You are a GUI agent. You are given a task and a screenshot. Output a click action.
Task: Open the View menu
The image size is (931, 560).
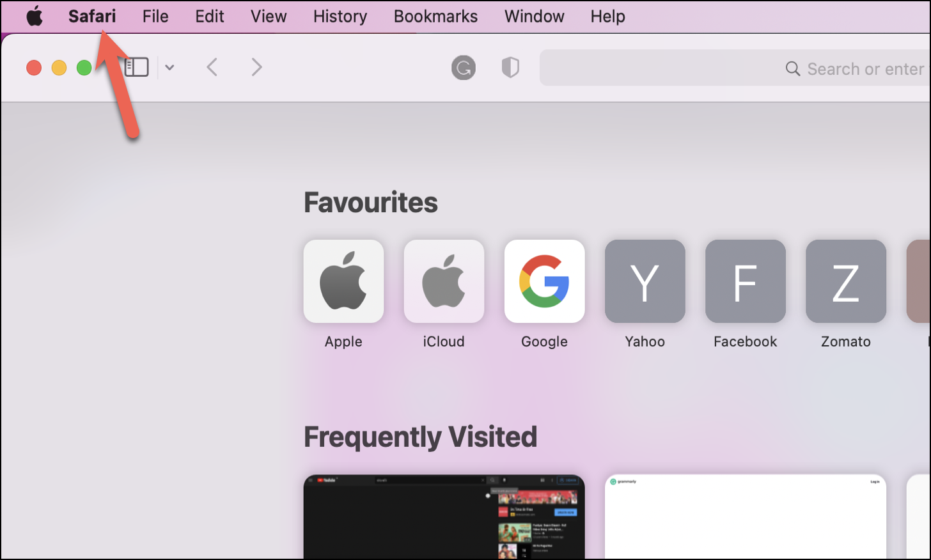(269, 16)
